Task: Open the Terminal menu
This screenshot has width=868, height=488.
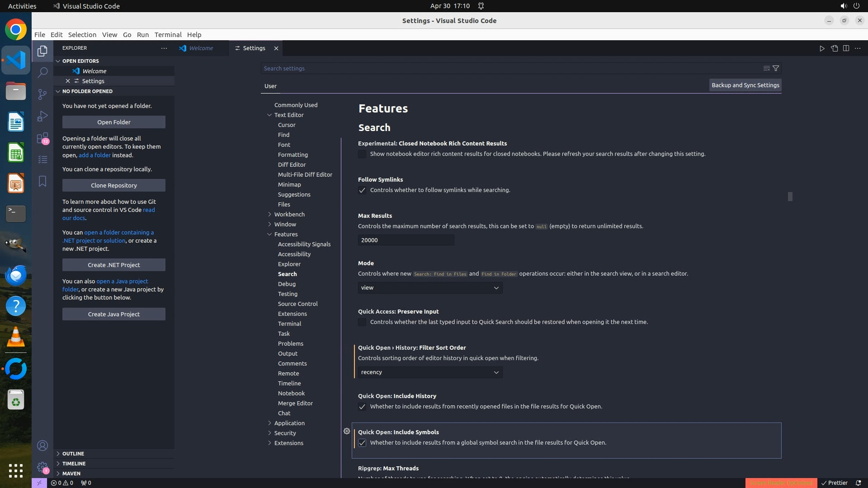Action: pos(168,35)
